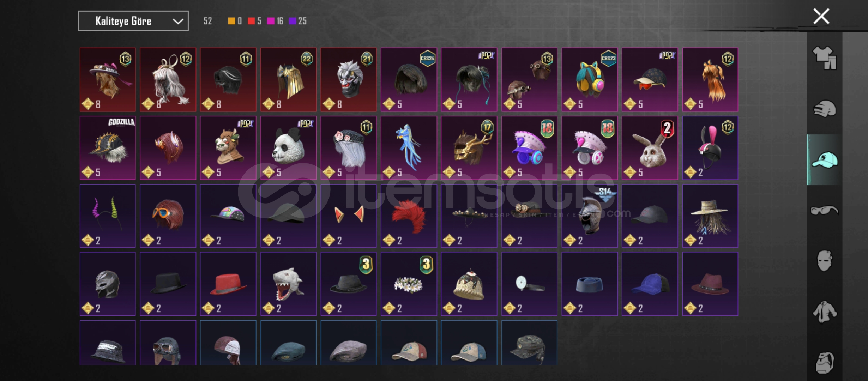Image resolution: width=868 pixels, height=381 pixels.
Task: Select the Godzilla spiked cap item
Action: [108, 148]
